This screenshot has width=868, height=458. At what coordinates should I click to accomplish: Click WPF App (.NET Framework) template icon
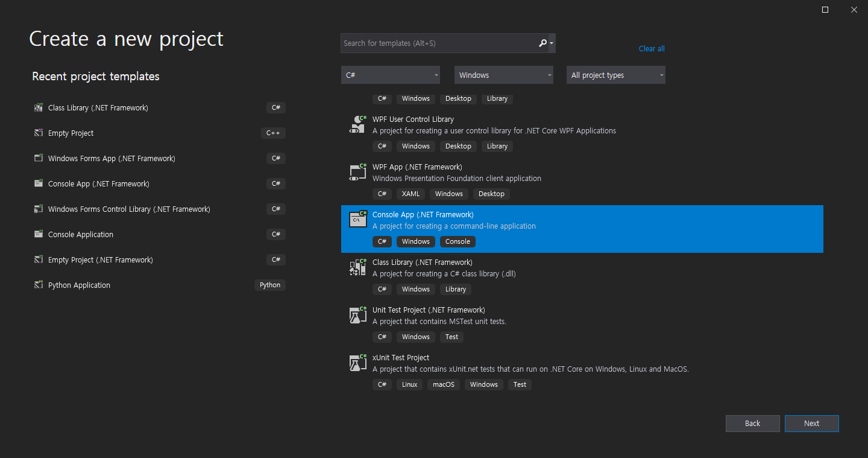(358, 172)
